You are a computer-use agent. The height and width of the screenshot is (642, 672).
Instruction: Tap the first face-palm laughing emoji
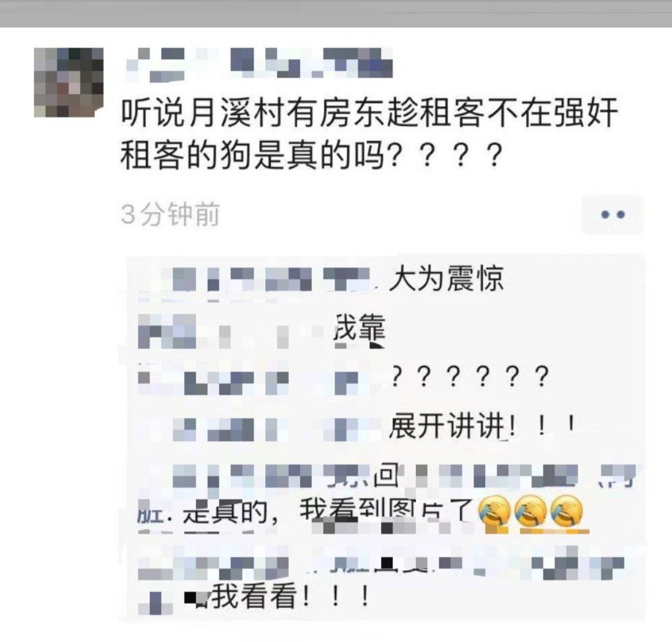[x=494, y=512]
